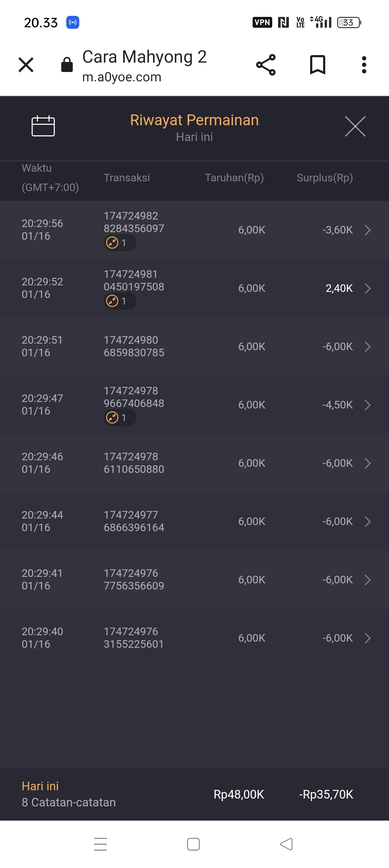Open the browser three-dot menu
Screen dimensions: 389x868
pyautogui.click(x=364, y=65)
